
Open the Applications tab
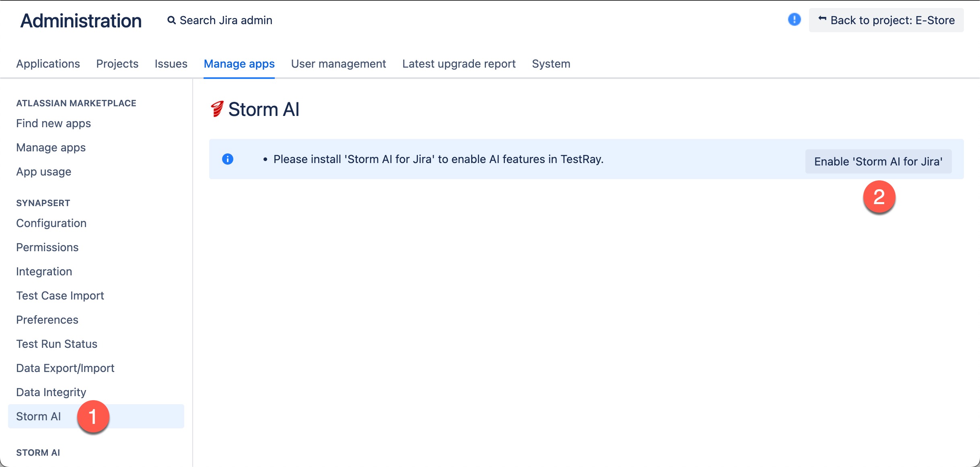coord(48,64)
